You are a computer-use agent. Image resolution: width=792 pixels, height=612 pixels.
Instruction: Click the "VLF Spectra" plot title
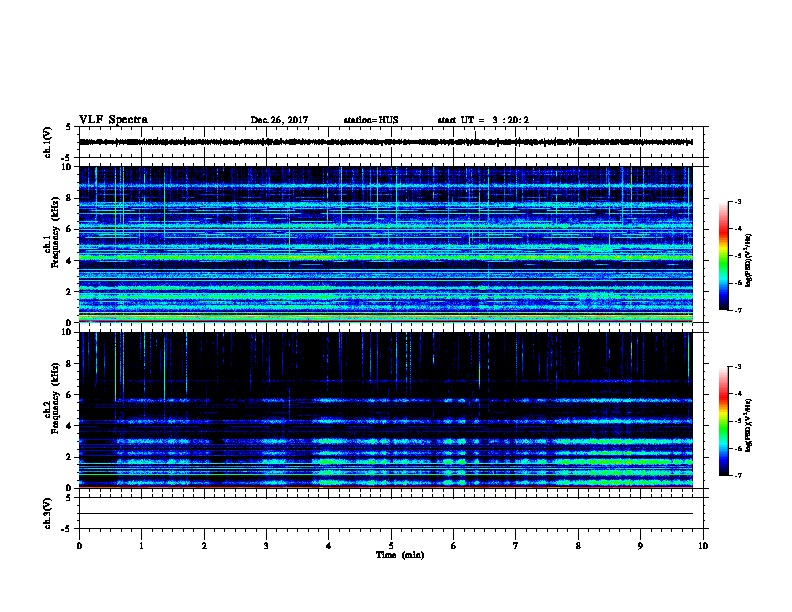tap(113, 120)
